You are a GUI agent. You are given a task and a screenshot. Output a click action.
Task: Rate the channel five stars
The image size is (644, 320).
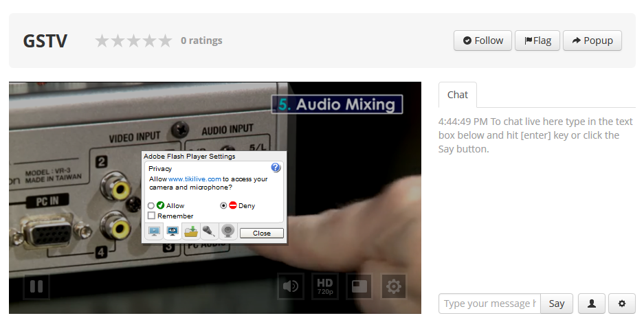click(165, 41)
